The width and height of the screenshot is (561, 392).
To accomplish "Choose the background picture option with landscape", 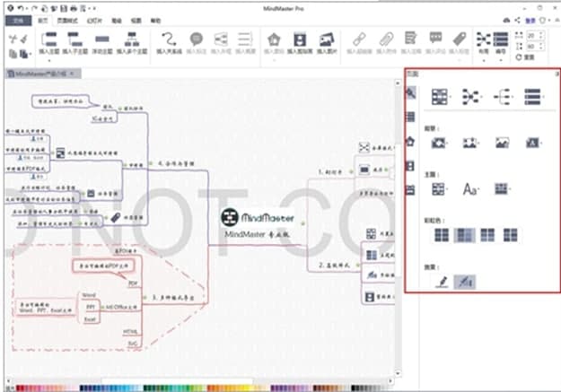I will click(503, 143).
